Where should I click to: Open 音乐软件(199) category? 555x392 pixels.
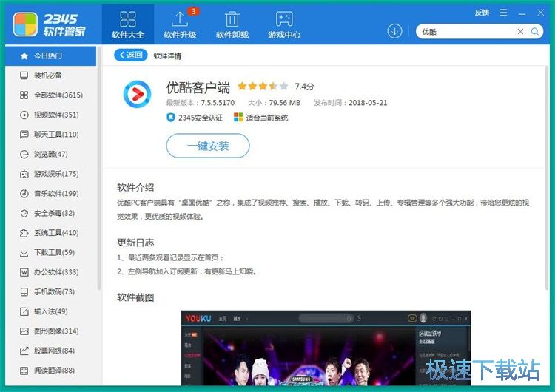point(50,194)
